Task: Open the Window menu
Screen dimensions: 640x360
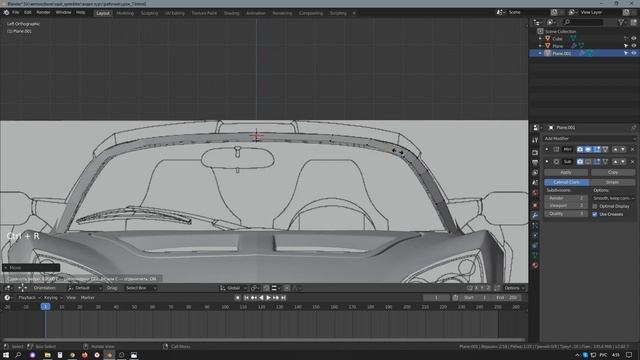Action: pos(63,13)
